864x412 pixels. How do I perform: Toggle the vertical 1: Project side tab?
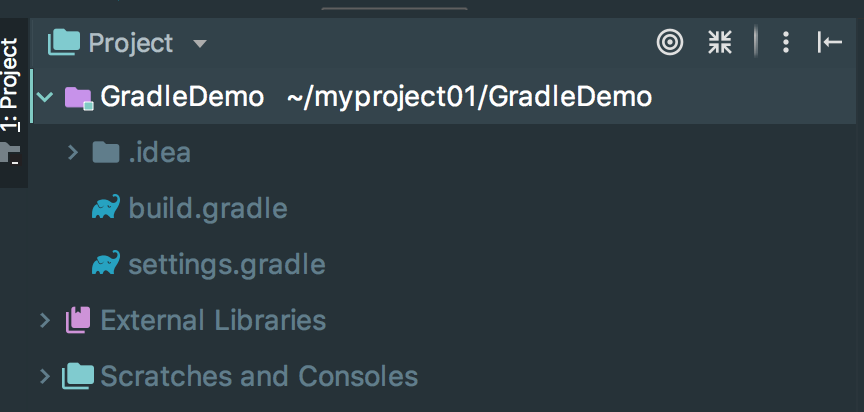click(x=10, y=84)
